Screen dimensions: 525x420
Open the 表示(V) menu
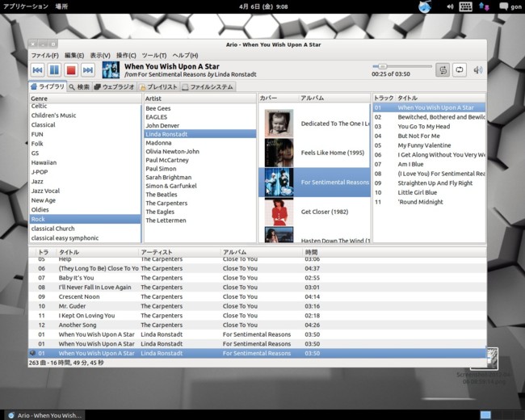point(100,55)
